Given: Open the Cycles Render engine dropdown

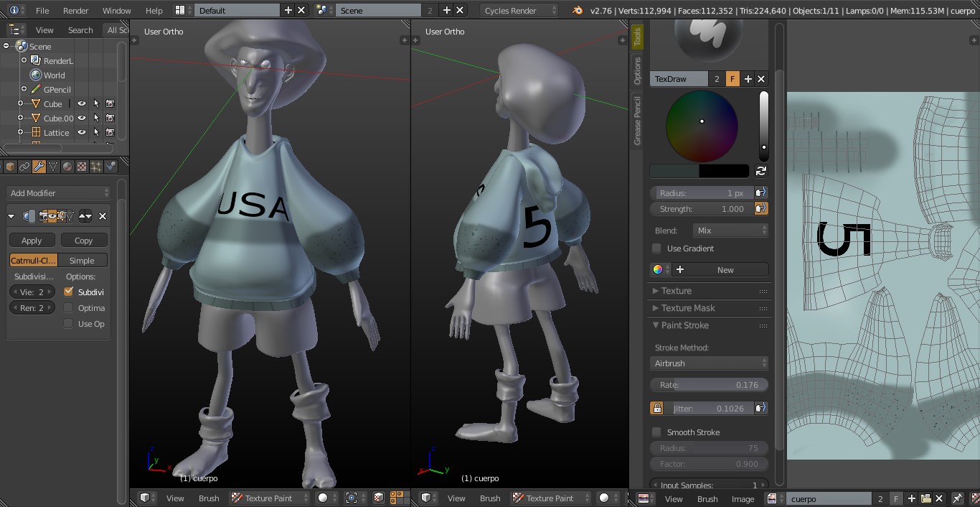Looking at the screenshot, I should pos(519,10).
